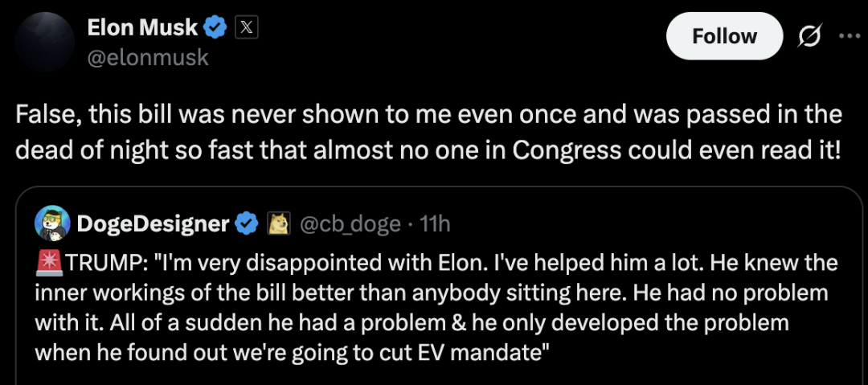Open DogeDesigner's profile avatar in quoted post
This screenshot has width=868, height=385.
pyautogui.click(x=52, y=223)
